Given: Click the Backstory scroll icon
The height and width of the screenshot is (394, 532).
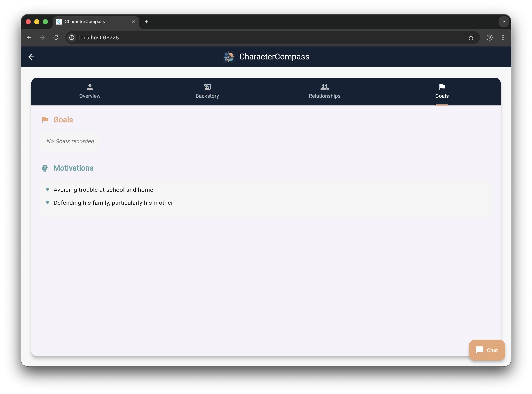Looking at the screenshot, I should (207, 87).
